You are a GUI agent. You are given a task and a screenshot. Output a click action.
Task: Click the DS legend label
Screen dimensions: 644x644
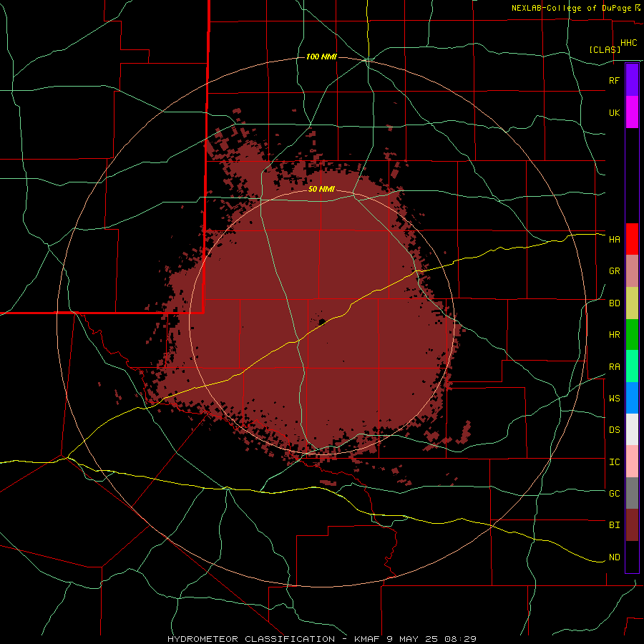(x=614, y=429)
